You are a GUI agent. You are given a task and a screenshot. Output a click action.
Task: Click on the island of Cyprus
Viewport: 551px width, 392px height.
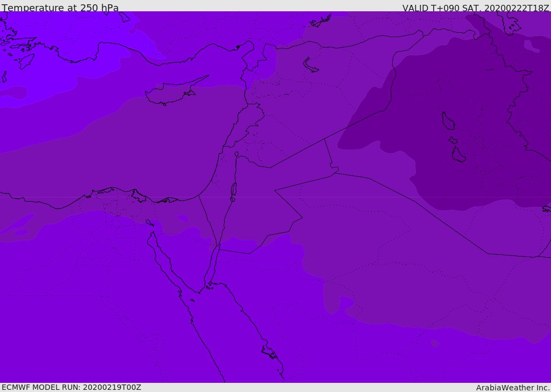[171, 94]
